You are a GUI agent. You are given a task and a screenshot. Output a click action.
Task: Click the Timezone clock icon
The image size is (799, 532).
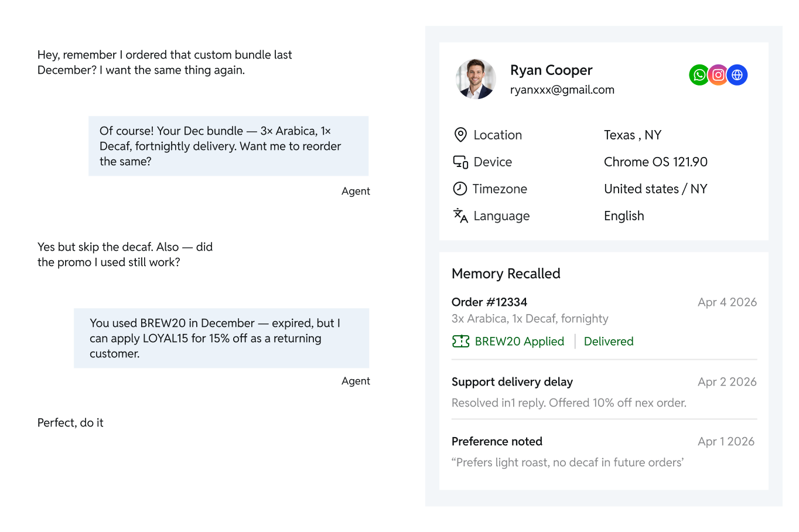(x=460, y=189)
